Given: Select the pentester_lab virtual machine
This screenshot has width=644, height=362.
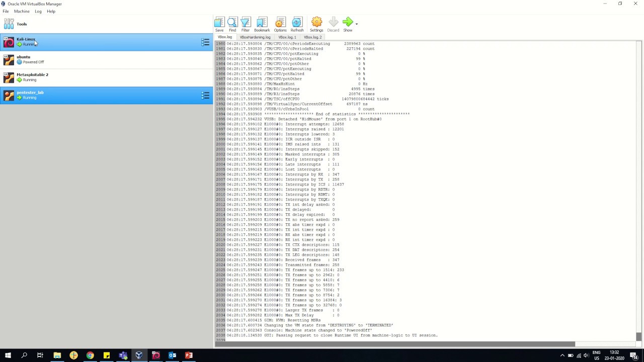Looking at the screenshot, I should tap(106, 96).
